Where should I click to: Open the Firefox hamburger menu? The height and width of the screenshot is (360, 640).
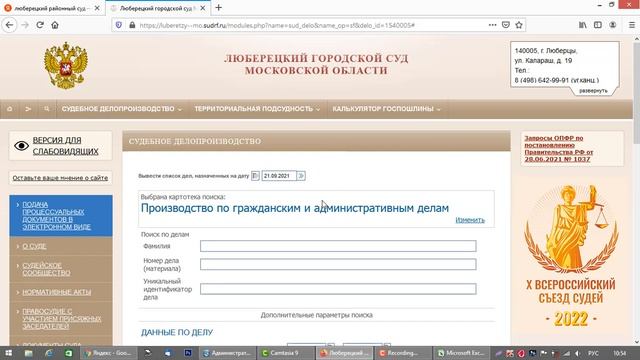coord(631,25)
